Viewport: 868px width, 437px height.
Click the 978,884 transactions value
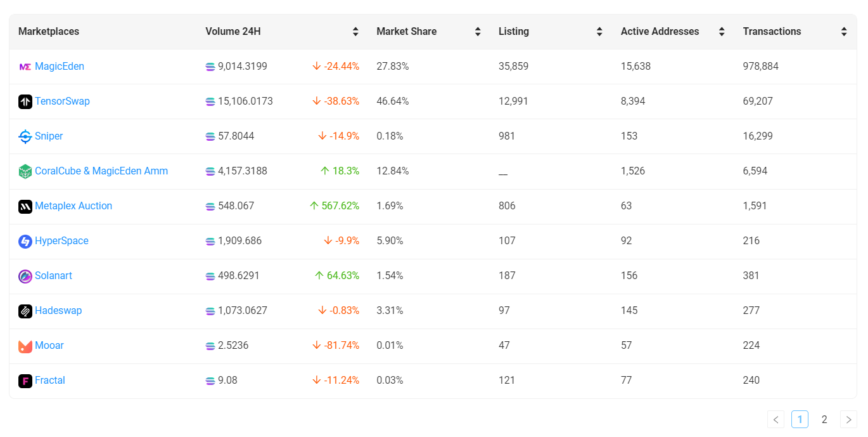pyautogui.click(x=761, y=67)
